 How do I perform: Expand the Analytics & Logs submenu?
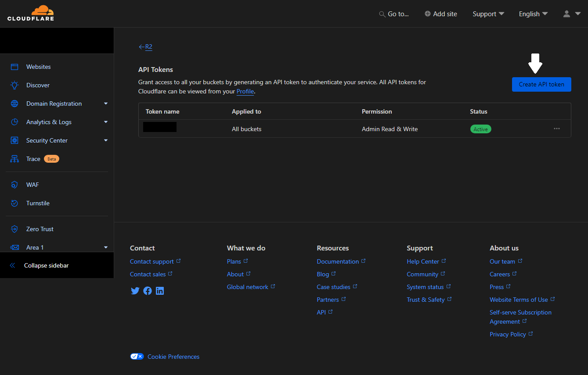105,122
